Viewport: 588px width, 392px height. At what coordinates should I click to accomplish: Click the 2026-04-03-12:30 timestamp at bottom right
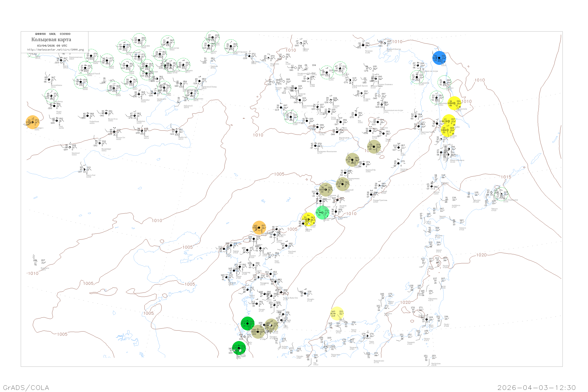536,387
